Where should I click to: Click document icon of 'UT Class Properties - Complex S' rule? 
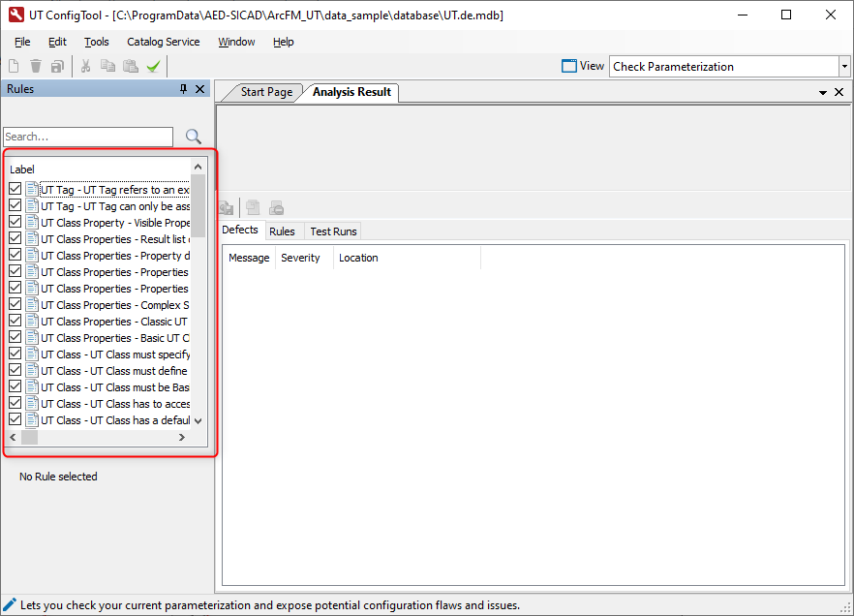32,304
